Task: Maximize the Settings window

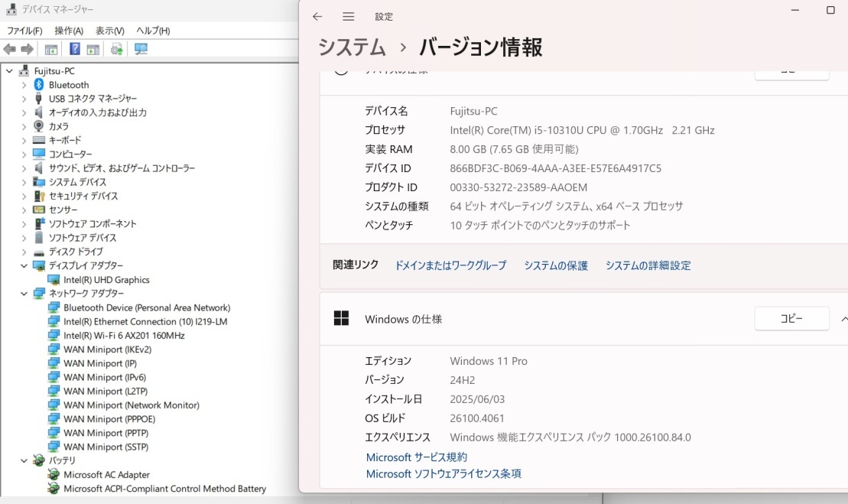Action: [x=830, y=10]
